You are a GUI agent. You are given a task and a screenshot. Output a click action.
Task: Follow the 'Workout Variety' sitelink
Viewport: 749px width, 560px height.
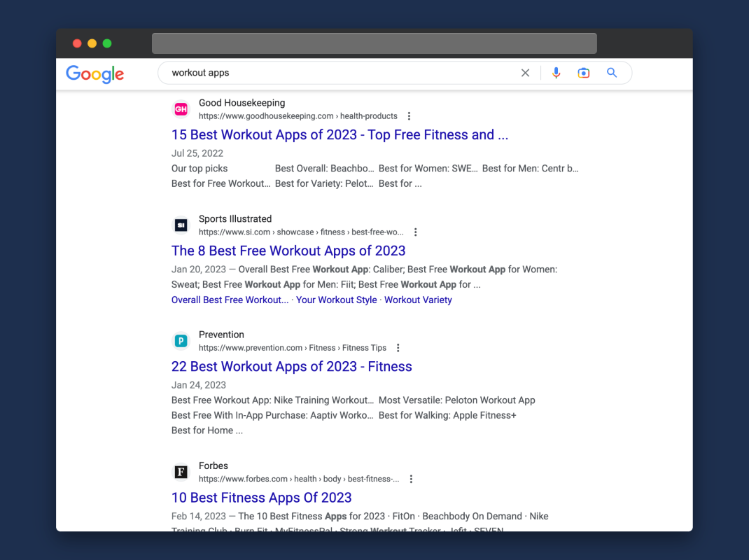point(418,300)
